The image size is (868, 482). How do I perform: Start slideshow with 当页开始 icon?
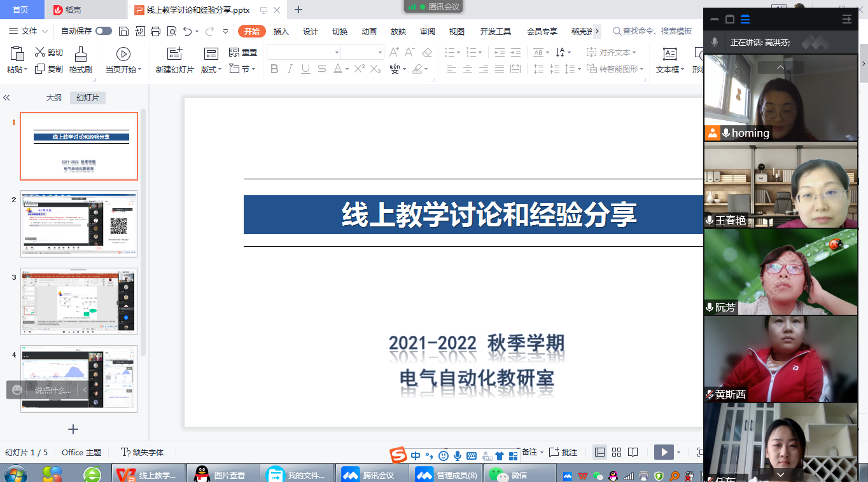pos(123,54)
